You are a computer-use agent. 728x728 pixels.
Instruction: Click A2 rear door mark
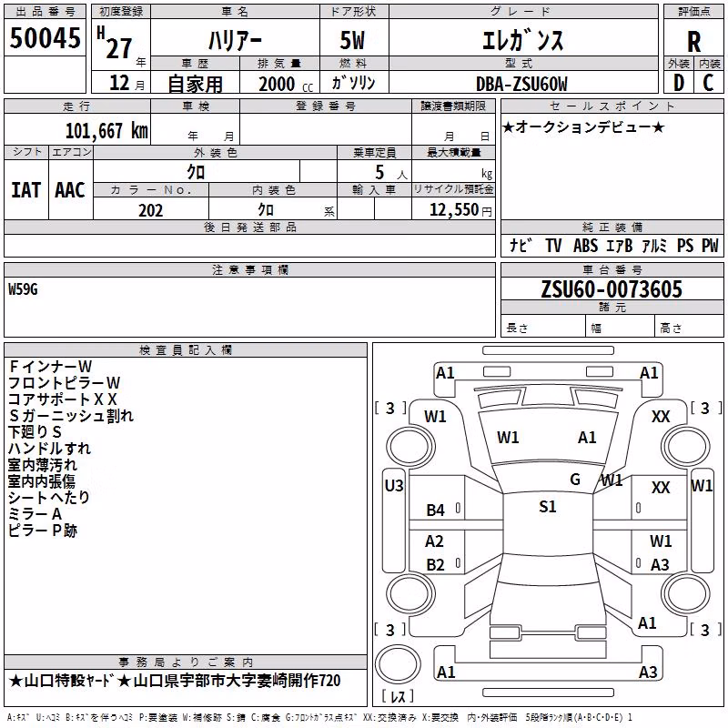click(434, 541)
